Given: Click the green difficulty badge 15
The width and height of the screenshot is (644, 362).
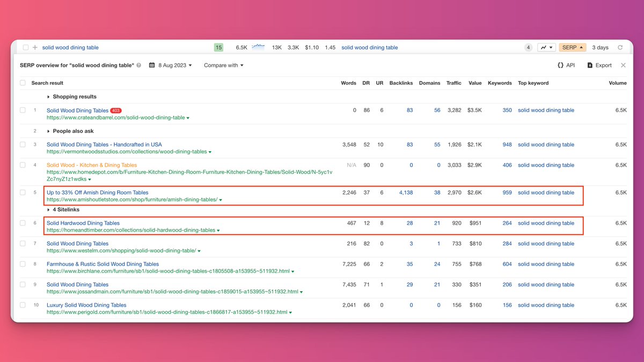Looking at the screenshot, I should [218, 47].
